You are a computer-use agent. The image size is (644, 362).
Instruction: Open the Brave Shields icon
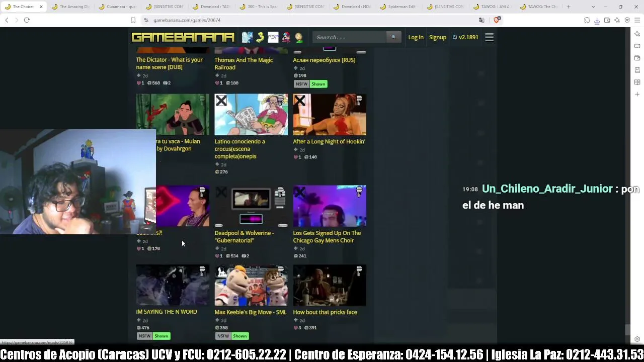[x=497, y=20]
